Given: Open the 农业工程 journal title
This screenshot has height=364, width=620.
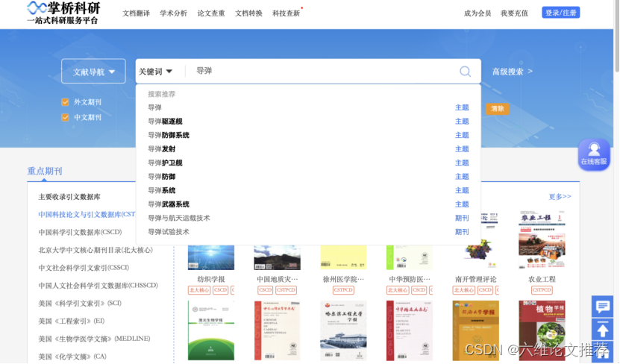Looking at the screenshot, I should (542, 280).
